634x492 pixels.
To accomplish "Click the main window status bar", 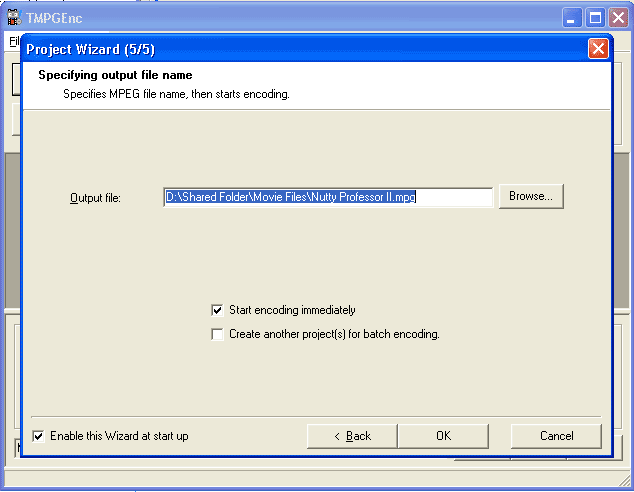I will tap(300, 479).
